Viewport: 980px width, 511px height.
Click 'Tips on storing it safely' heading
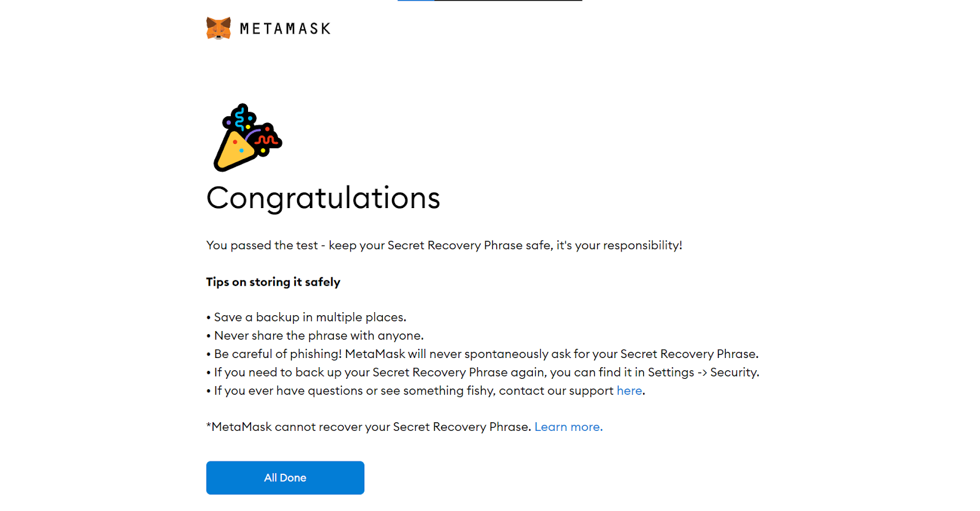273,282
